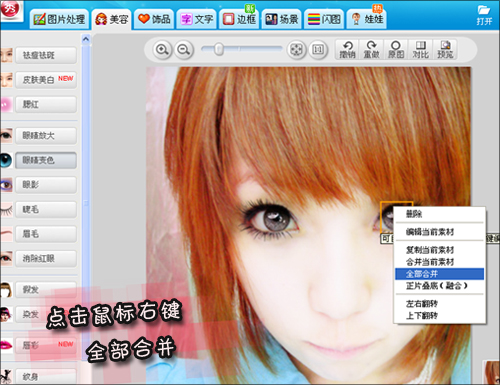Switch to the 美容 tab

(x=112, y=19)
